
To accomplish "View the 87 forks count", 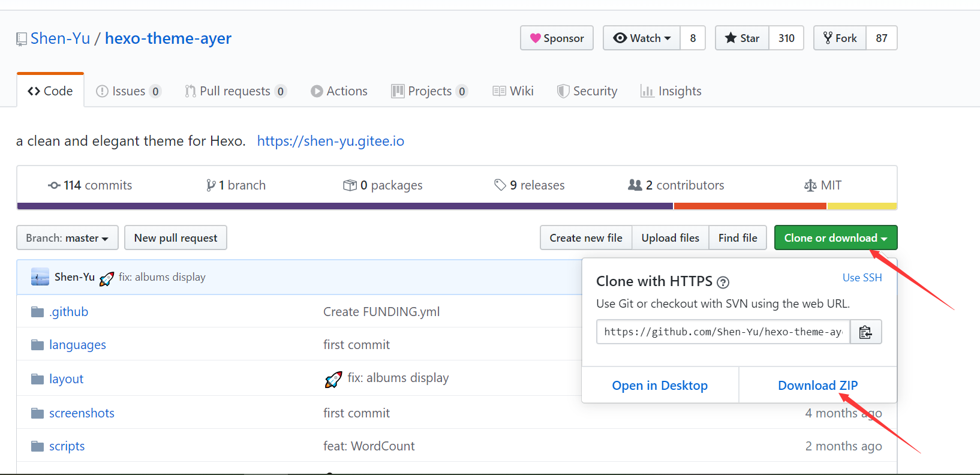I will (x=881, y=38).
